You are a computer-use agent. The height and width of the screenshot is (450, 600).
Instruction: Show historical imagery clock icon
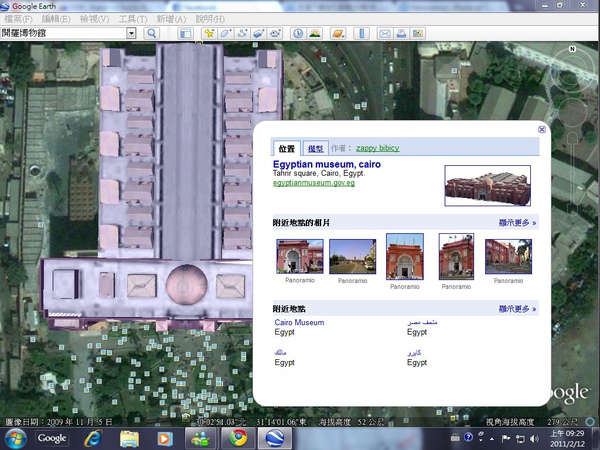298,33
